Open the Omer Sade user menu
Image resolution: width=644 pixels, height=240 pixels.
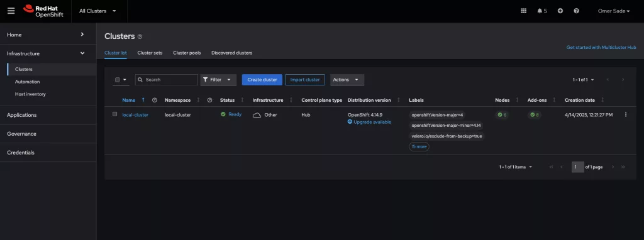(x=614, y=11)
